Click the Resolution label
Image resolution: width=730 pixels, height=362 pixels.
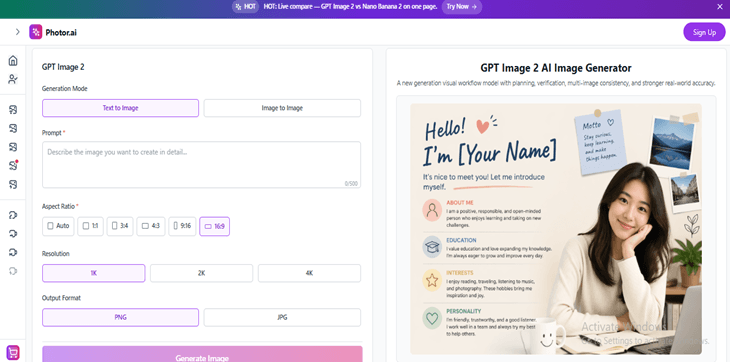(x=55, y=254)
